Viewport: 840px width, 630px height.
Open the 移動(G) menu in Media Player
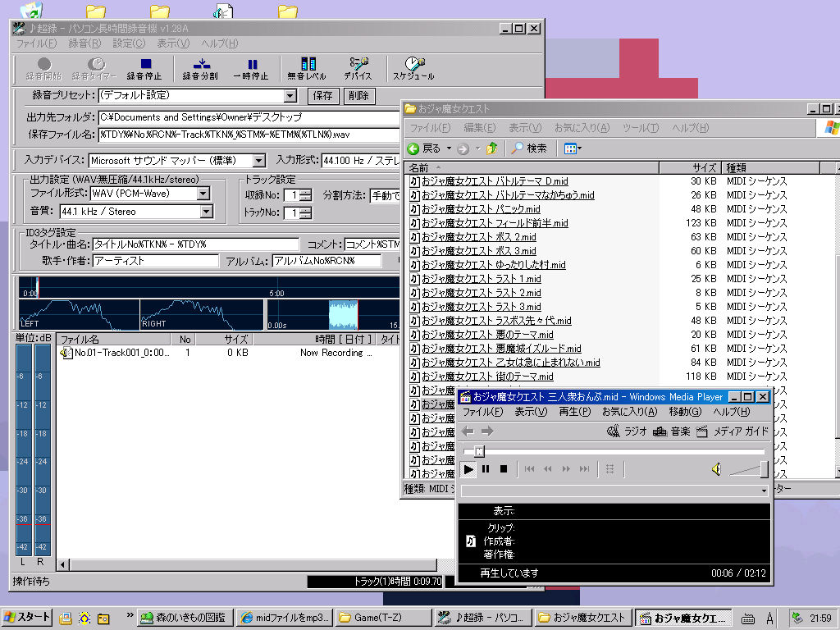pyautogui.click(x=685, y=412)
